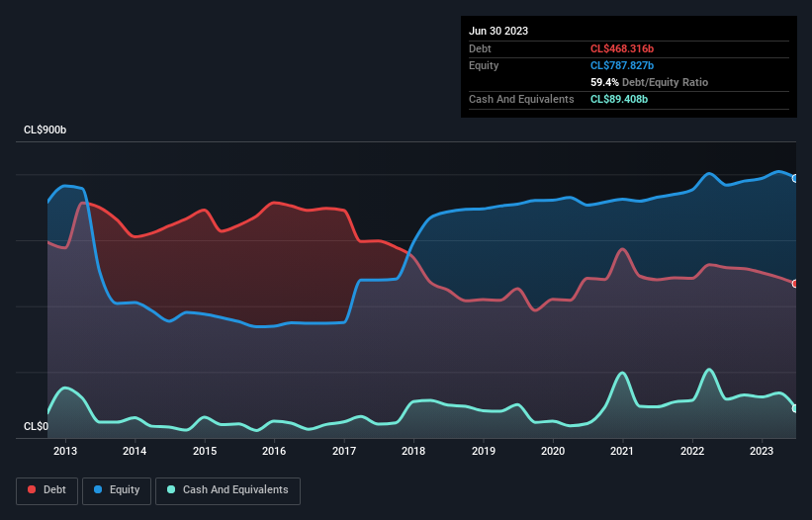This screenshot has width=812, height=520.
Task: Toggle Cash And Equivalents legend button
Action: 227,490
